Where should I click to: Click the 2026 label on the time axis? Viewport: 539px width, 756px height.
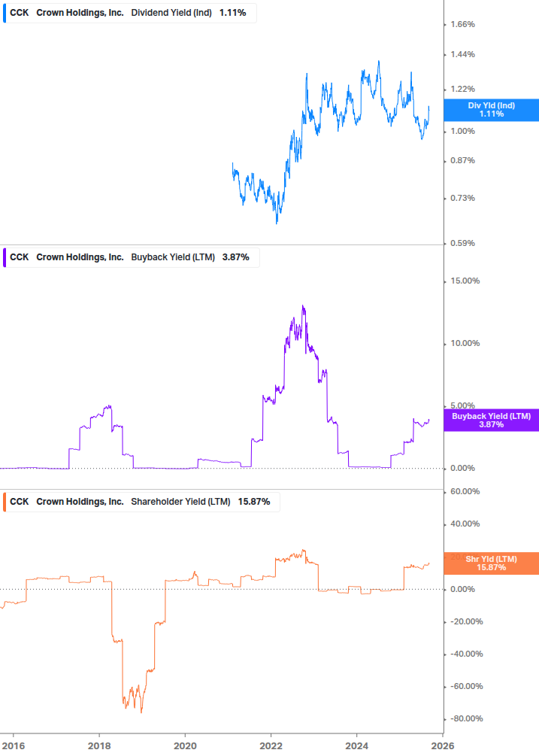tap(443, 746)
